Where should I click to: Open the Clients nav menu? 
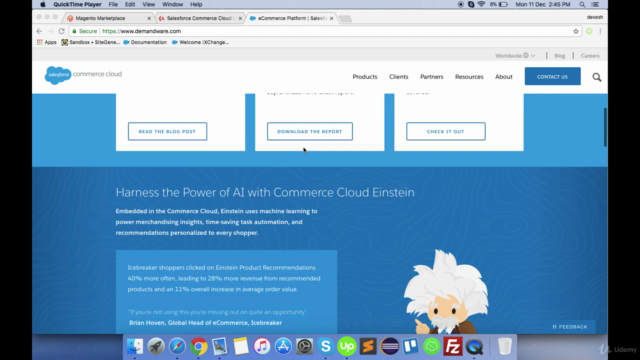pos(398,77)
